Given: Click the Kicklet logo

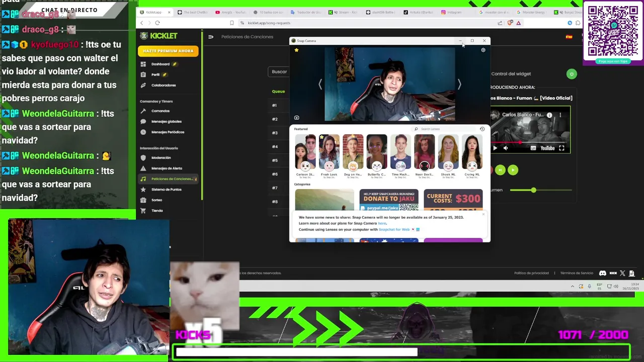Looking at the screenshot, I should click(x=158, y=36).
